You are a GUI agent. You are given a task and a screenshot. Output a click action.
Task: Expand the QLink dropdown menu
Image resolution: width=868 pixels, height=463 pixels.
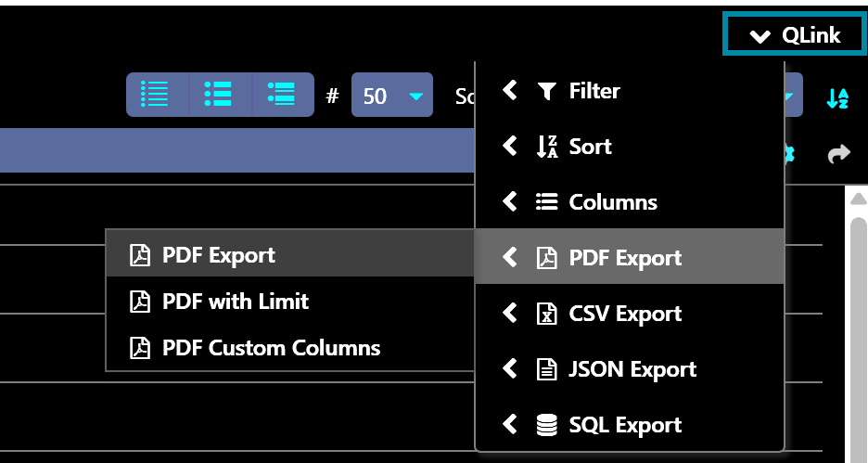pos(795,36)
